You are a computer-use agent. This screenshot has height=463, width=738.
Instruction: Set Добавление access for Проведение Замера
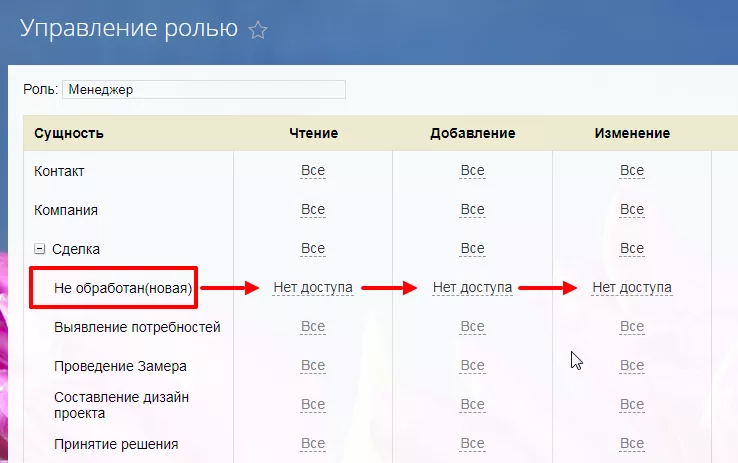click(473, 366)
